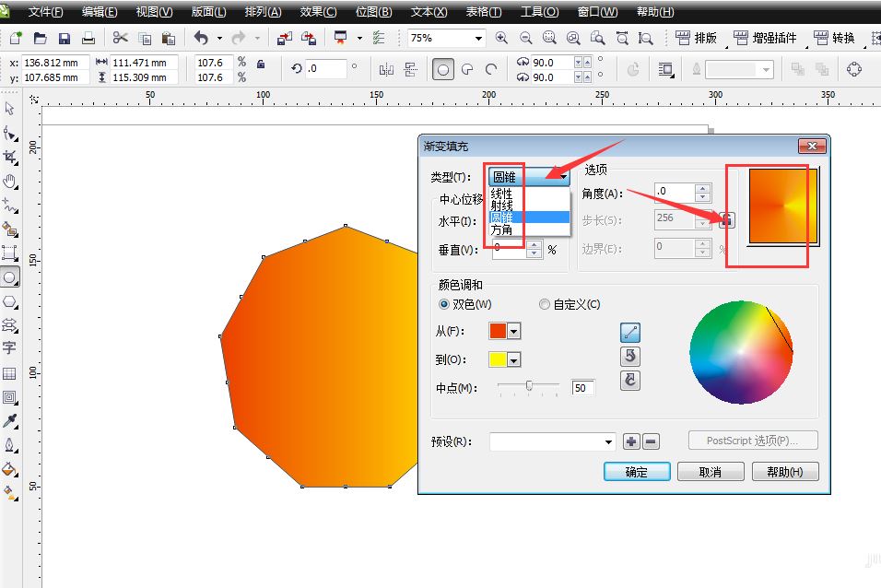881x588 pixels.
Task: Open the 从(F) start color dropdown
Action: (x=513, y=332)
